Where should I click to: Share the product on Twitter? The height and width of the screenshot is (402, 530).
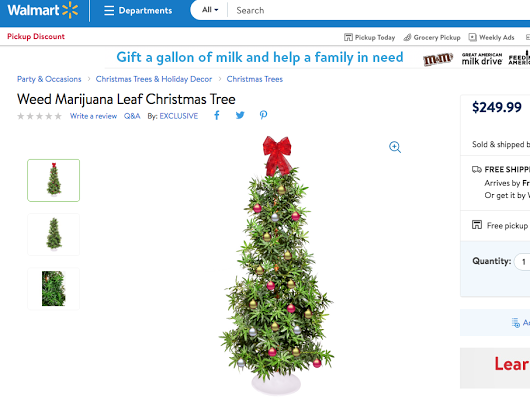[240, 116]
